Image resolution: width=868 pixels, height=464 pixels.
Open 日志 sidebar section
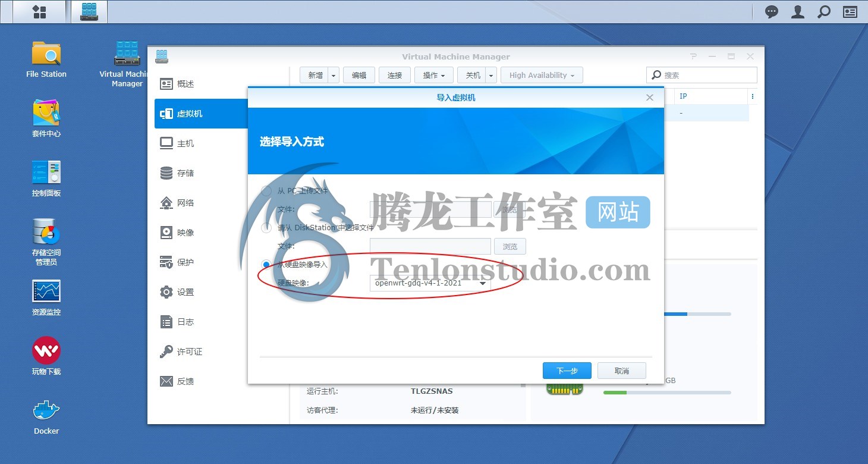tap(201, 322)
